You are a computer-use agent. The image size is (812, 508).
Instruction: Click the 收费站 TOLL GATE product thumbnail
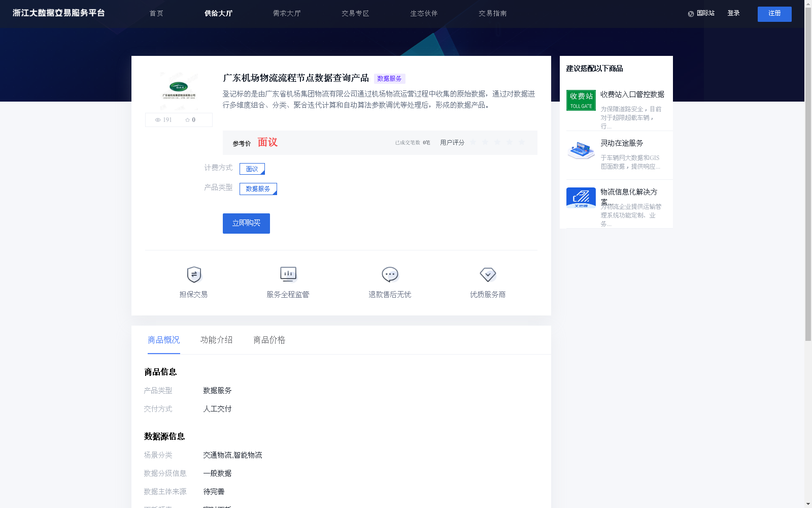point(581,100)
